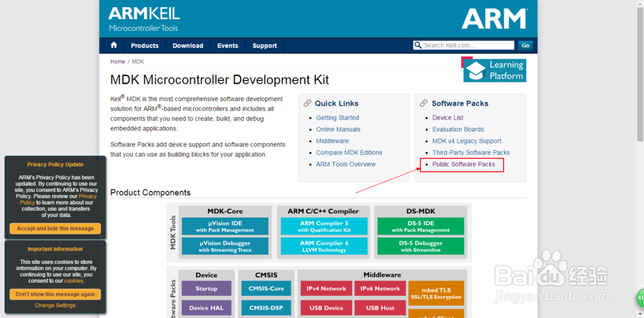The image size is (644, 318).
Task: Click the Go search button
Action: point(526,46)
